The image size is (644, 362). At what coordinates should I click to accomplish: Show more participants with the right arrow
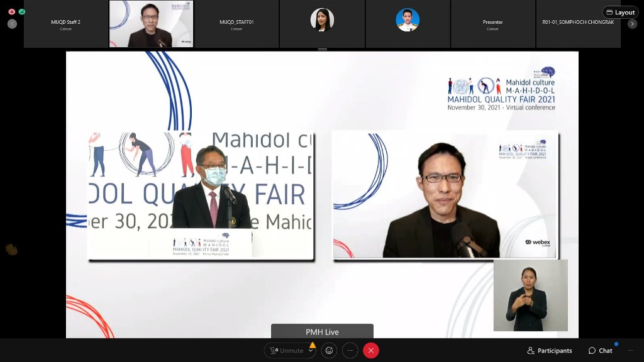coord(632,24)
